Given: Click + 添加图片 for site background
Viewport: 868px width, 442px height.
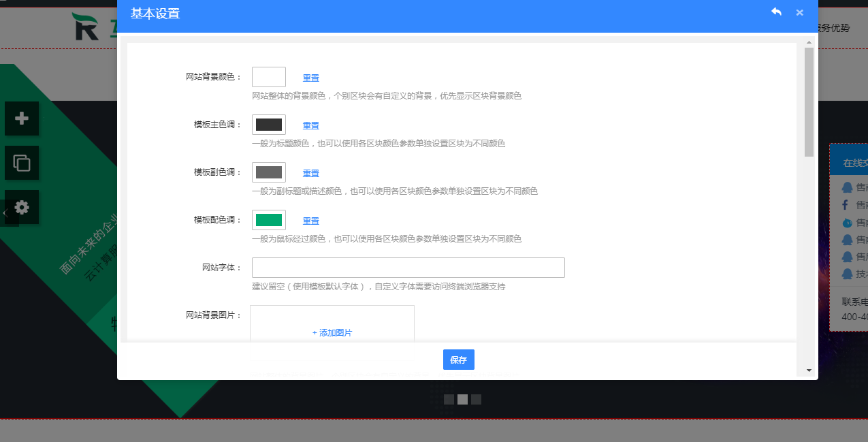Looking at the screenshot, I should (332, 332).
